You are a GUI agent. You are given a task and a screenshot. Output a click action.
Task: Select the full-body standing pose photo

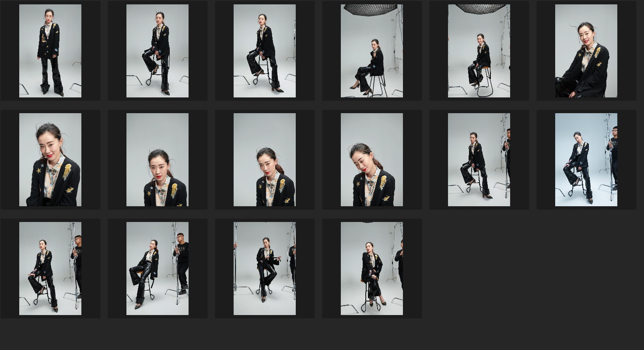50,51
